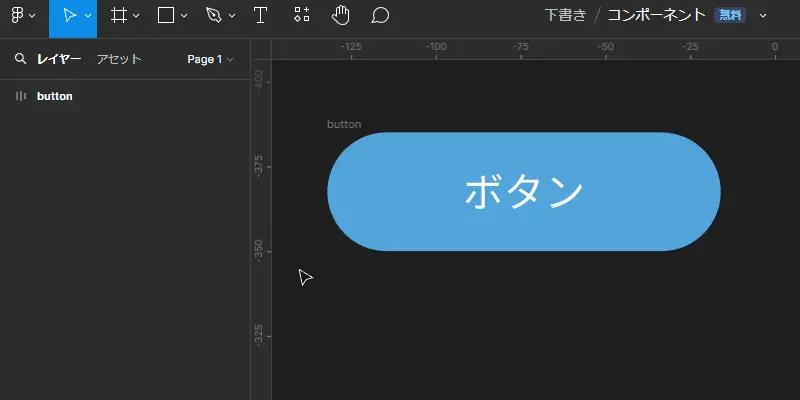
Task: Expand the Pen tool options chevron
Action: point(232,16)
